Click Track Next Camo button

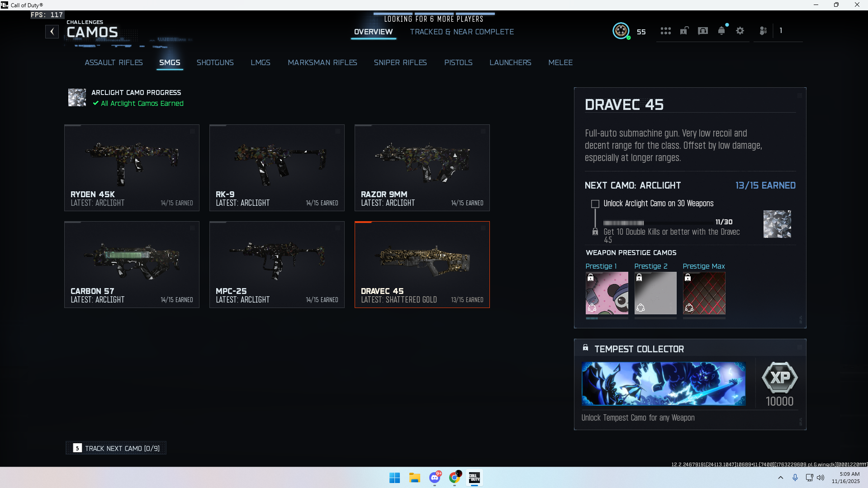[x=116, y=448]
